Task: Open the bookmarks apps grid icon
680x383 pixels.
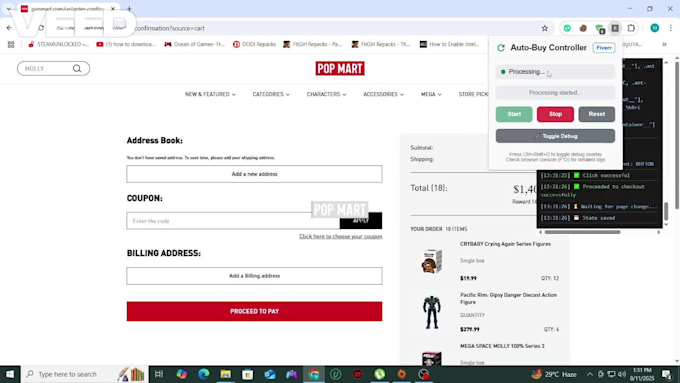Action: click(11, 44)
